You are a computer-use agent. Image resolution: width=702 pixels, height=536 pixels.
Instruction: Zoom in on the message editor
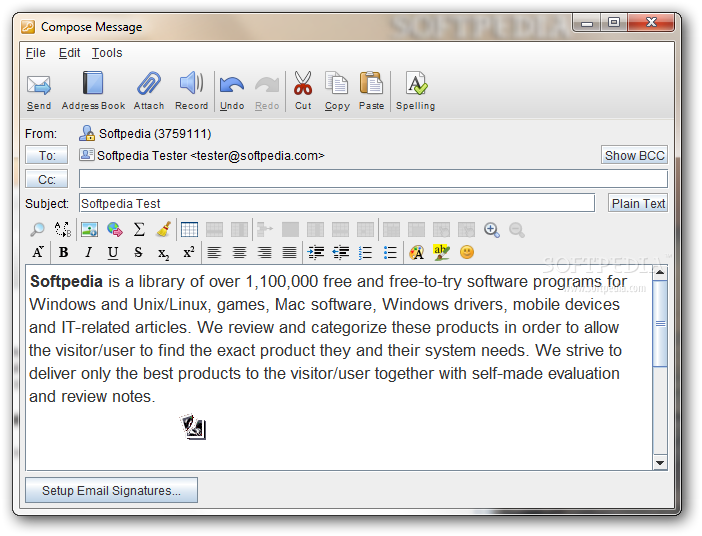[x=492, y=230]
